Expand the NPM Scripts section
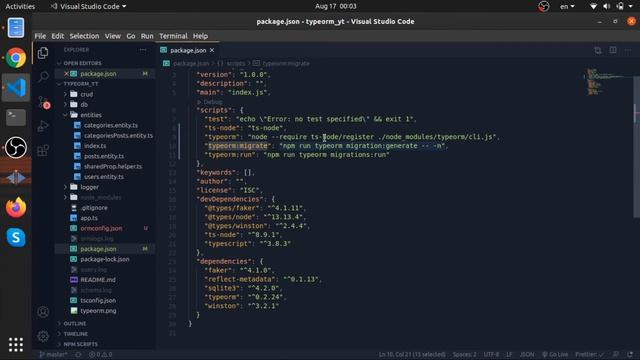 point(80,344)
